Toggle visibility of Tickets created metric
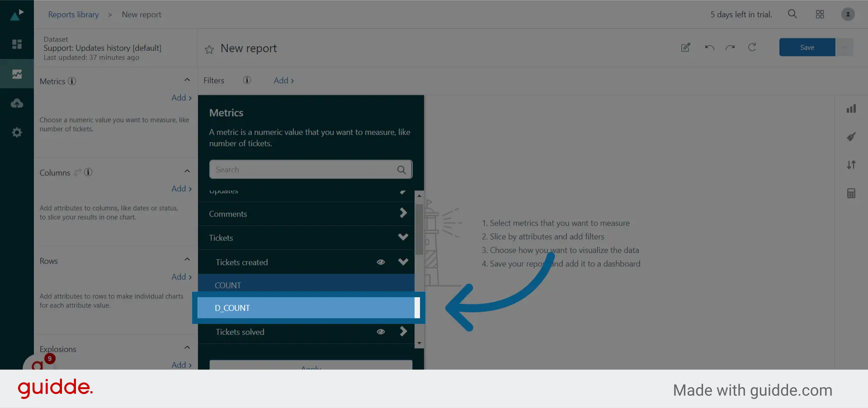This screenshot has height=408, width=868. click(381, 262)
